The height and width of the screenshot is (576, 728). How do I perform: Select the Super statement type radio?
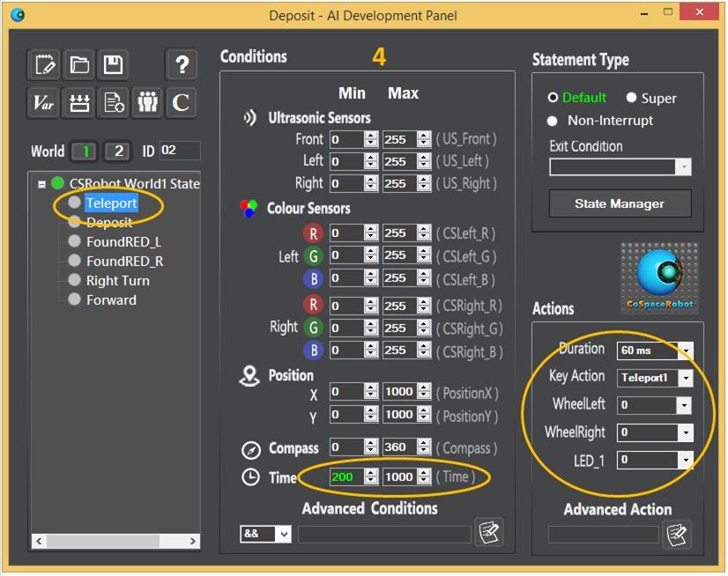coord(631,98)
